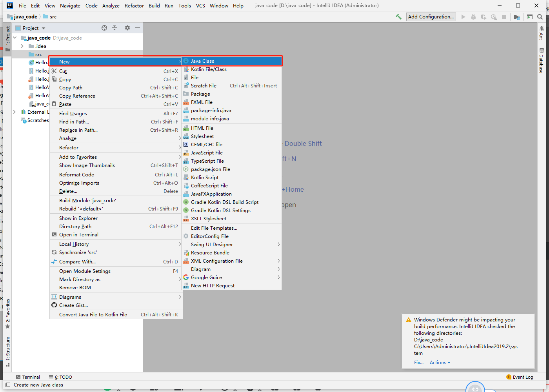Expand XML Configuration File submenu
This screenshot has width=549, height=392.
coord(232,261)
